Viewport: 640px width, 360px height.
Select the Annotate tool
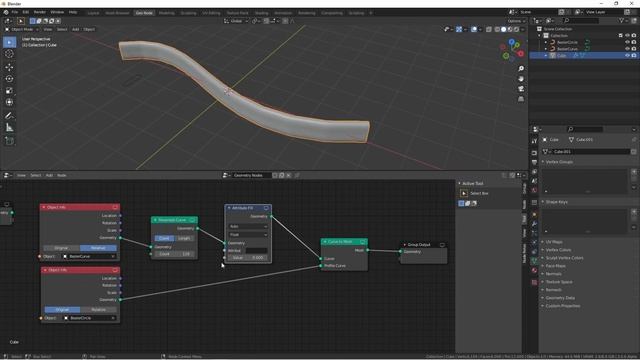tap(9, 116)
